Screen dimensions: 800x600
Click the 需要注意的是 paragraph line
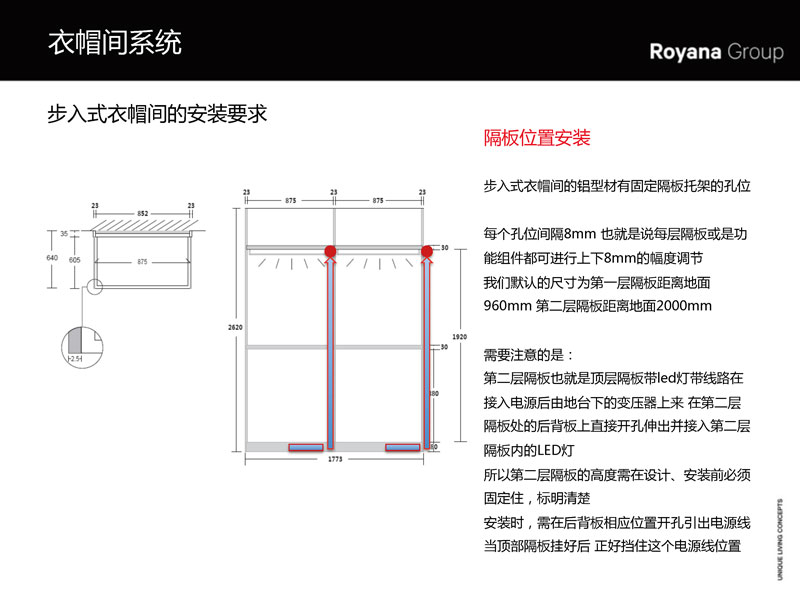pyautogui.click(x=529, y=355)
